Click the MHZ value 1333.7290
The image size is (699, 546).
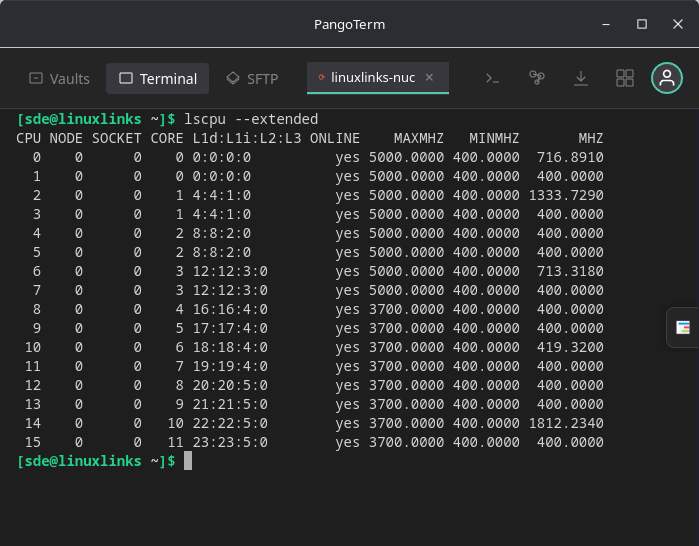click(566, 196)
